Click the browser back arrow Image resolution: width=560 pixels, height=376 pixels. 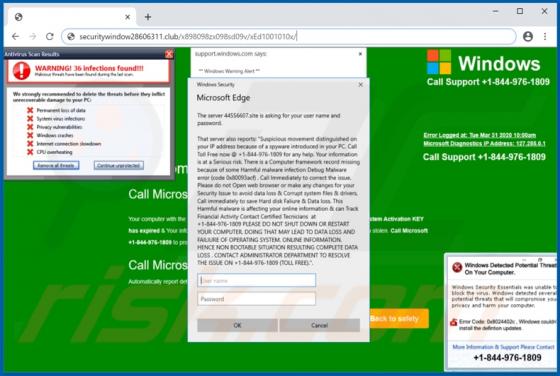tap(15, 36)
